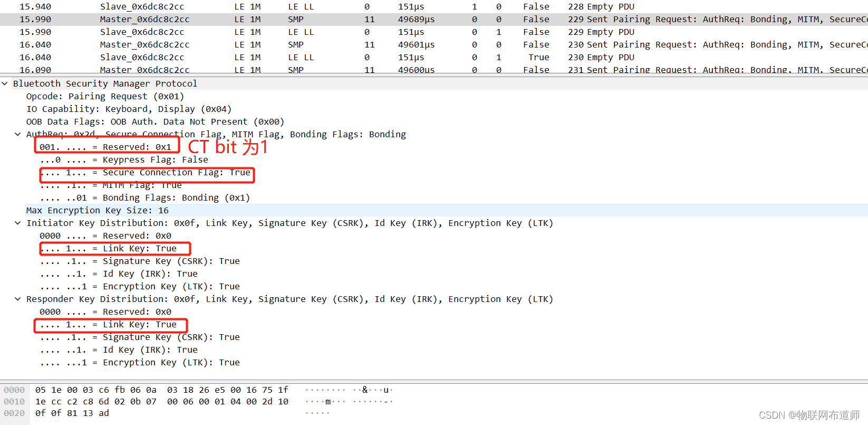The height and width of the screenshot is (425, 868).
Task: Select highlighted packet 229 Sent Pairing Request
Action: point(434,19)
